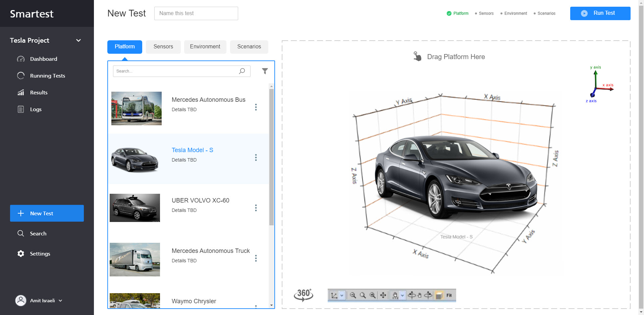Image resolution: width=644 pixels, height=315 pixels.
Task: Switch to the Environment tab
Action: click(205, 47)
